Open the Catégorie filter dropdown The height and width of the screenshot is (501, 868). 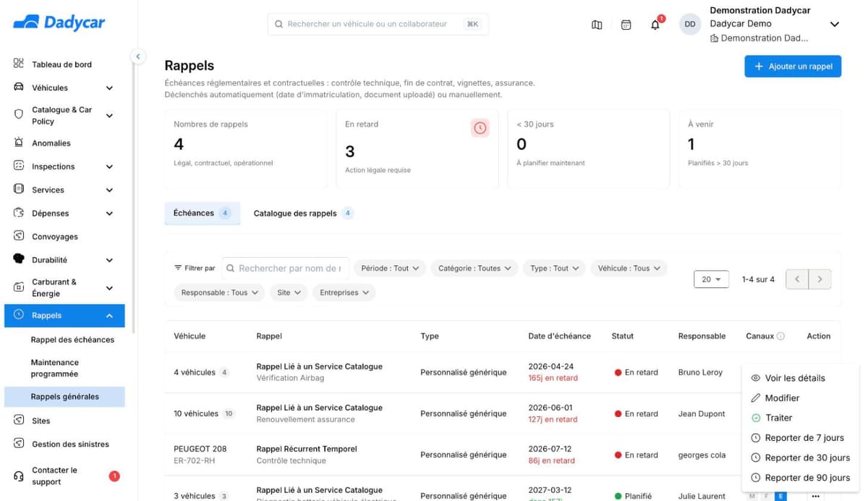(x=475, y=268)
